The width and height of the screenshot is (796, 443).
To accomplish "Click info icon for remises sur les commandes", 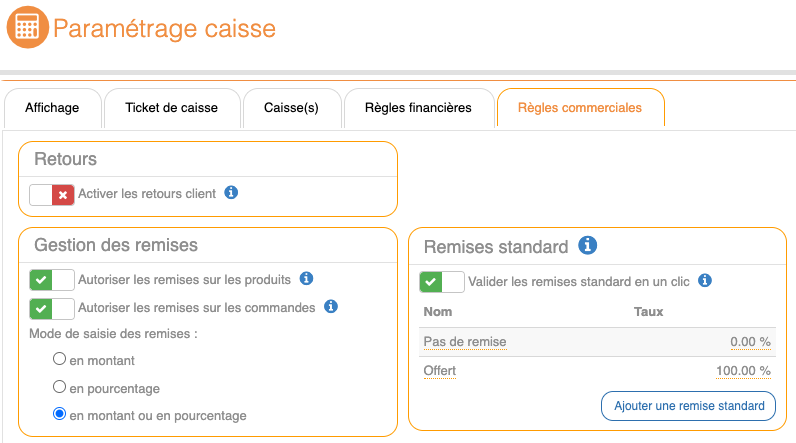I will point(331,307).
